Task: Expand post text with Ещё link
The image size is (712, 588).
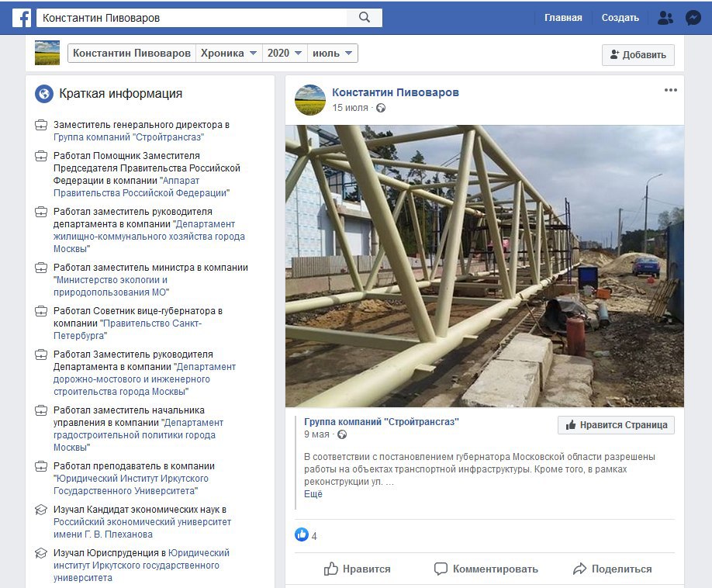Action: pos(313,494)
